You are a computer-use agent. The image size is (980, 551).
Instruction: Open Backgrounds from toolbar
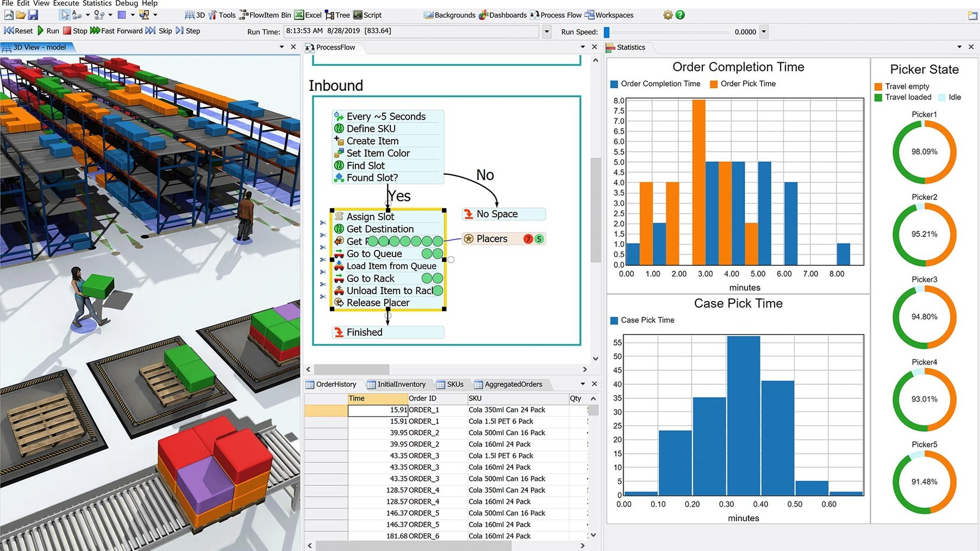[450, 15]
